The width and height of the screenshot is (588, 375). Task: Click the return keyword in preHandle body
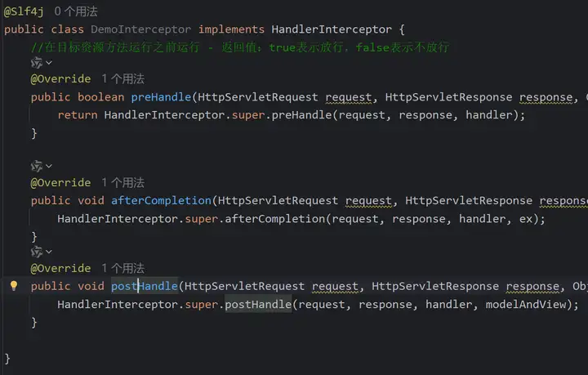pyautogui.click(x=77, y=114)
